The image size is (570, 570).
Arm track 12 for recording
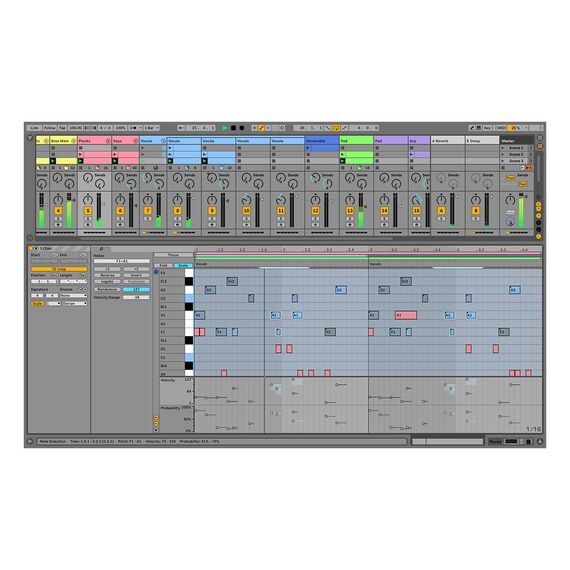pos(315,225)
